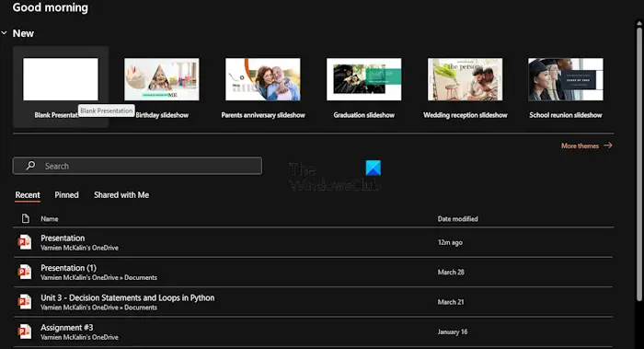The image size is (644, 349).
Task: Click the Birthday slideshow label text
Action: coord(162,115)
